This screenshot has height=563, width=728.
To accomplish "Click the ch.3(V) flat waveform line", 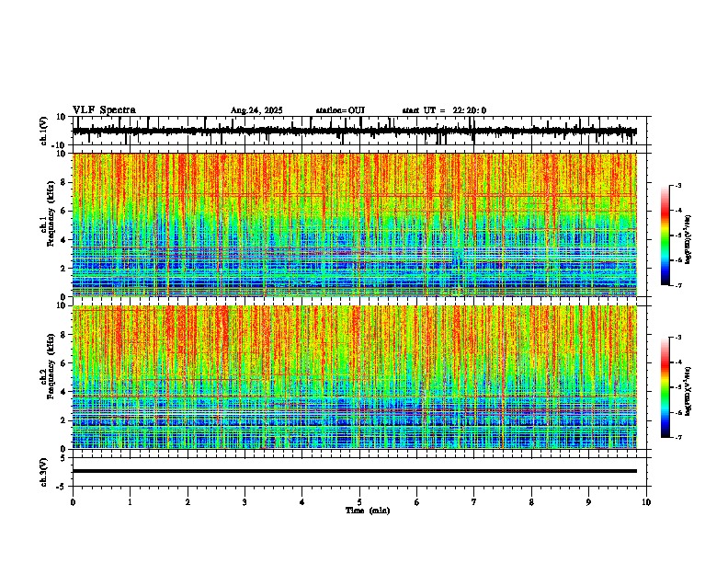I will pos(355,471).
